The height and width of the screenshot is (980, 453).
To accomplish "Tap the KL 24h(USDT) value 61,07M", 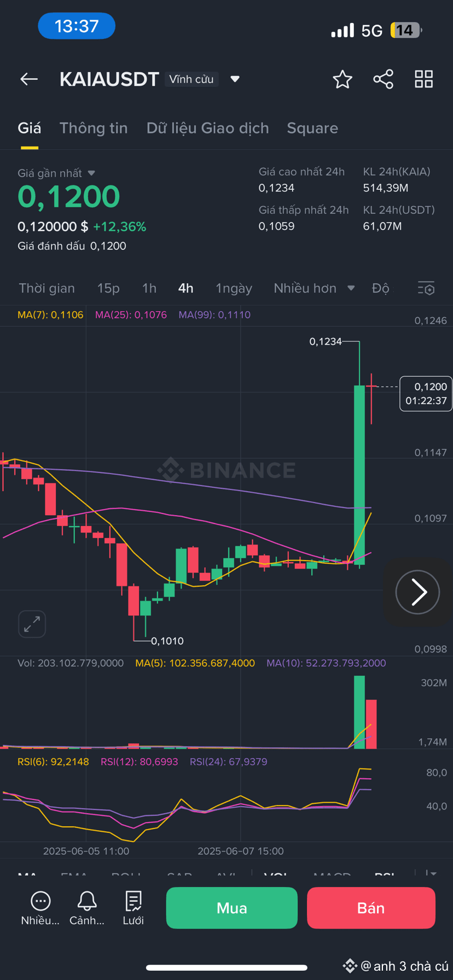I will pyautogui.click(x=382, y=226).
